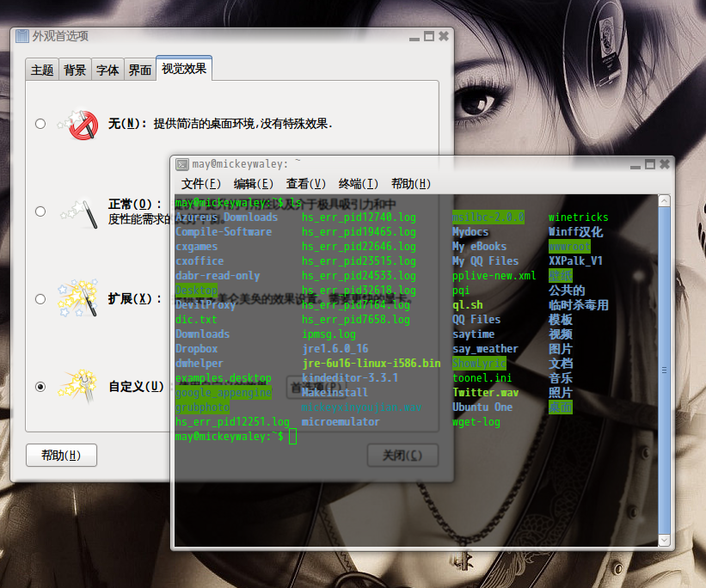This screenshot has width=706, height=588.
Task: Click 'Ubuntu One' in the terminal output
Action: (x=482, y=407)
